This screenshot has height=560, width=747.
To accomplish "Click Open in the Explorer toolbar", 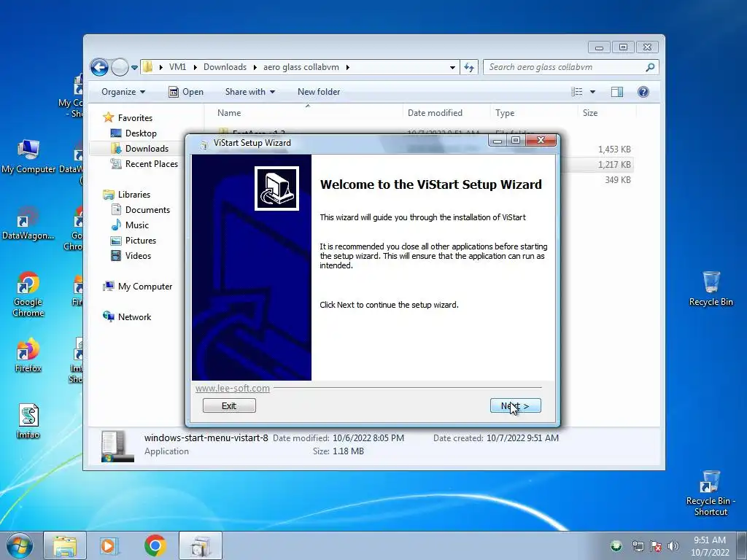I will pyautogui.click(x=186, y=92).
